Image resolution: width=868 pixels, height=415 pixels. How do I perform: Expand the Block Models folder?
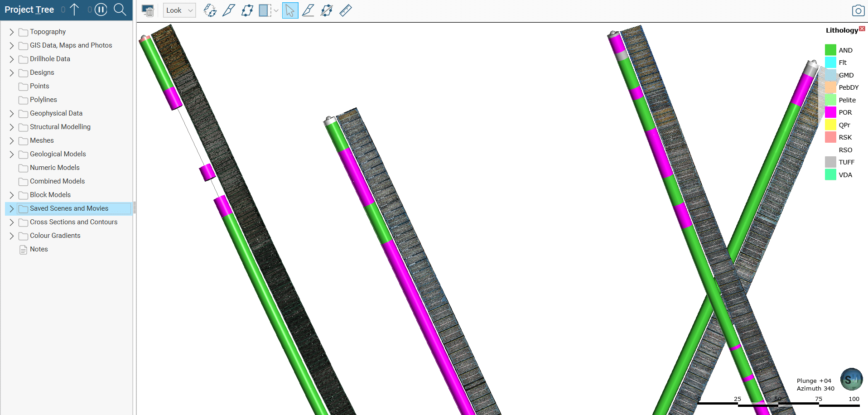pos(12,195)
